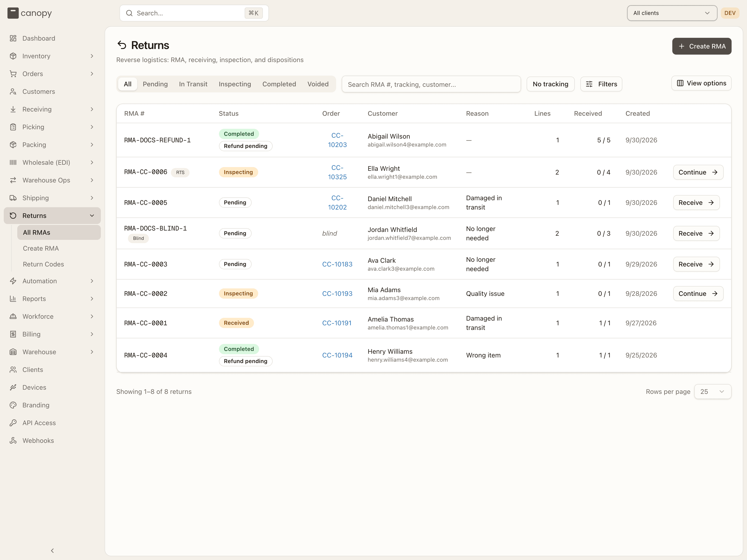The width and height of the screenshot is (747, 560).
Task: Click the Shipping truck icon
Action: coord(13,198)
